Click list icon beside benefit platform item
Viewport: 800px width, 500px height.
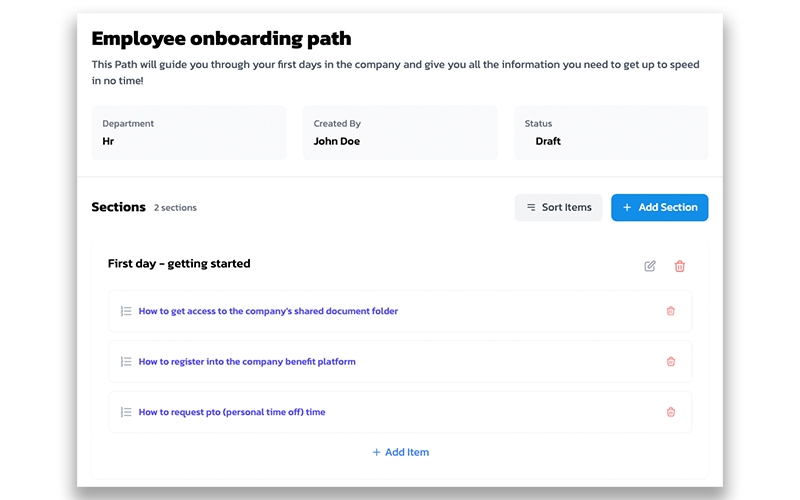(126, 361)
